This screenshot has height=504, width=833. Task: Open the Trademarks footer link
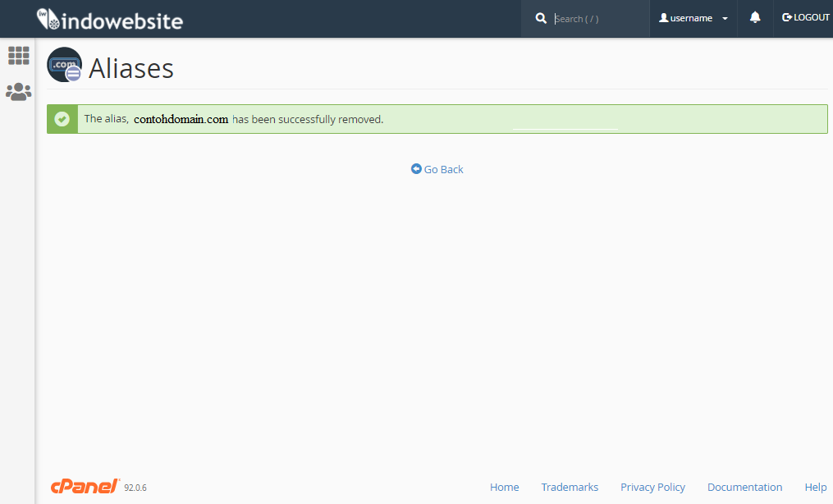pos(570,487)
